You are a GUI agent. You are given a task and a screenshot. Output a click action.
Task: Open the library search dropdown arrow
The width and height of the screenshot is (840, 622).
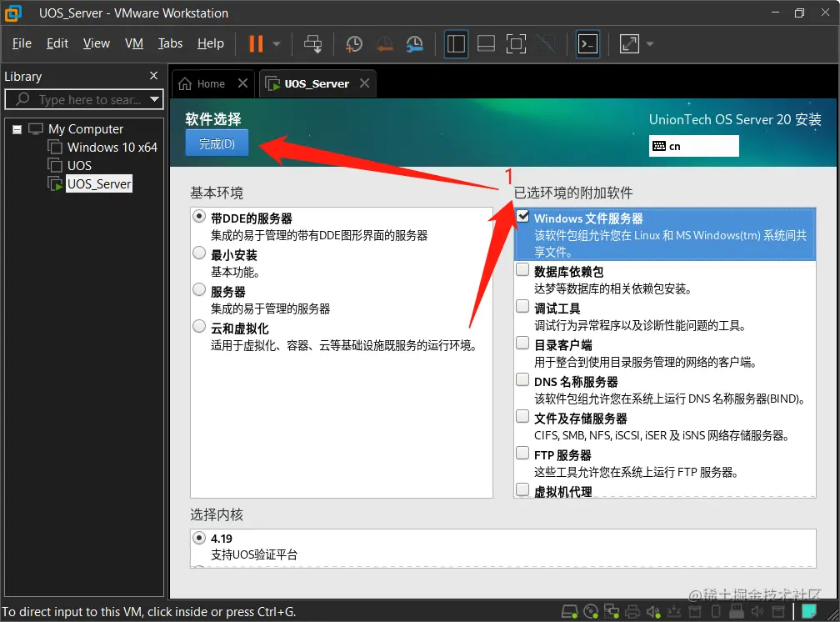pyautogui.click(x=155, y=99)
